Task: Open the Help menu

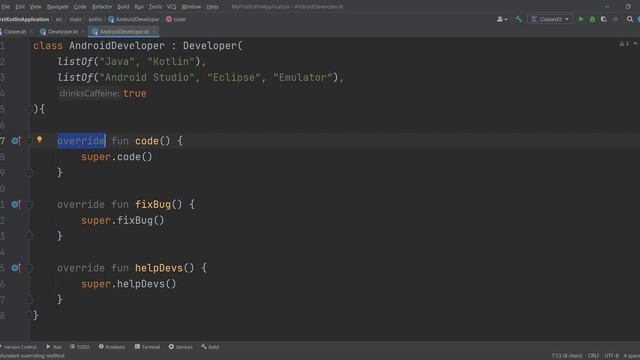Action: (x=212, y=7)
